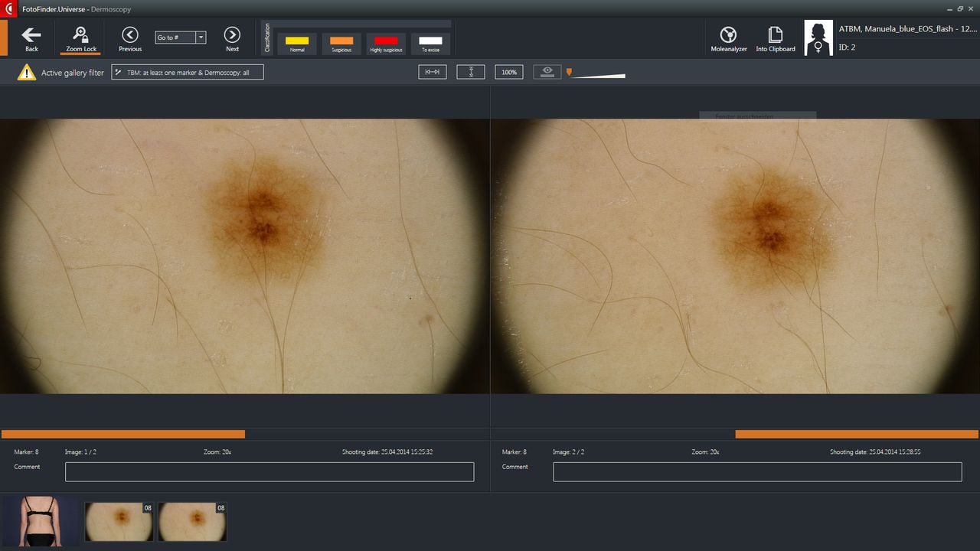Open the Go to # dropdown
980x551 pixels.
[201, 37]
